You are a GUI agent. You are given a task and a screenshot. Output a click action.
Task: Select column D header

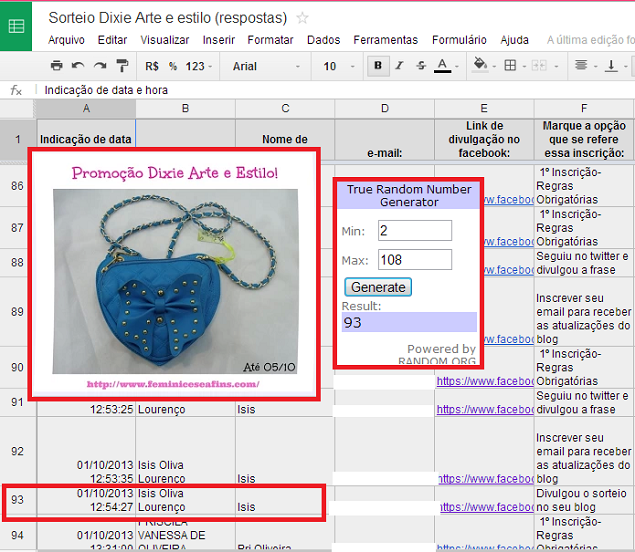pyautogui.click(x=385, y=109)
